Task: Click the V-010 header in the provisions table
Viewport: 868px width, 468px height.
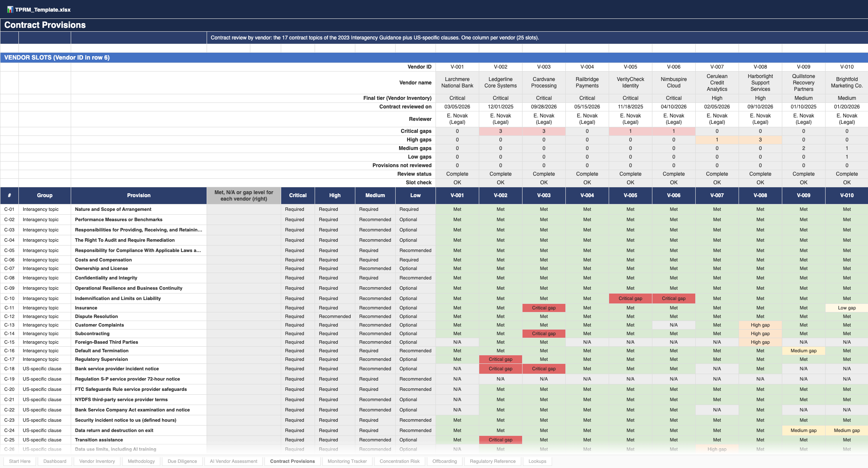Action: 847,195
